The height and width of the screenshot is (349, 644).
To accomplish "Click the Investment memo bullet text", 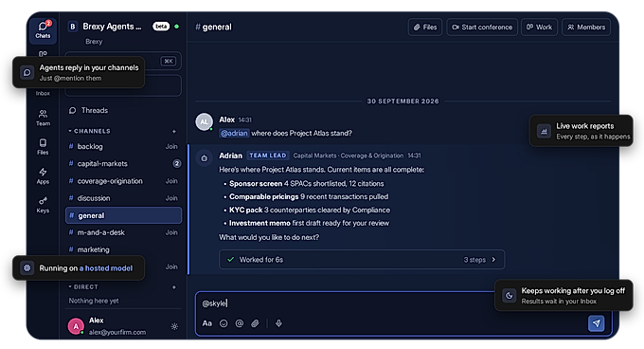I will tap(309, 223).
